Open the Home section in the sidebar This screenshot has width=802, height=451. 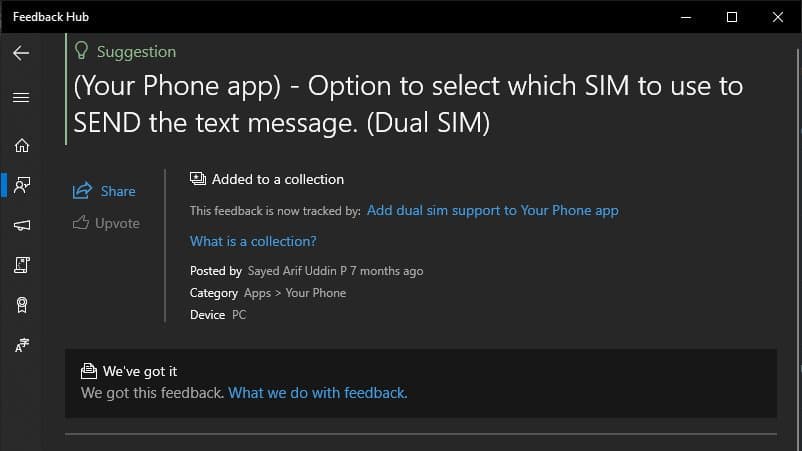point(21,145)
